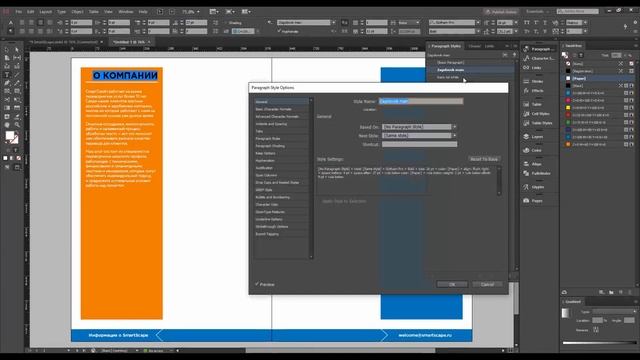Click Cancel in Paragraph Style Options

click(487, 284)
